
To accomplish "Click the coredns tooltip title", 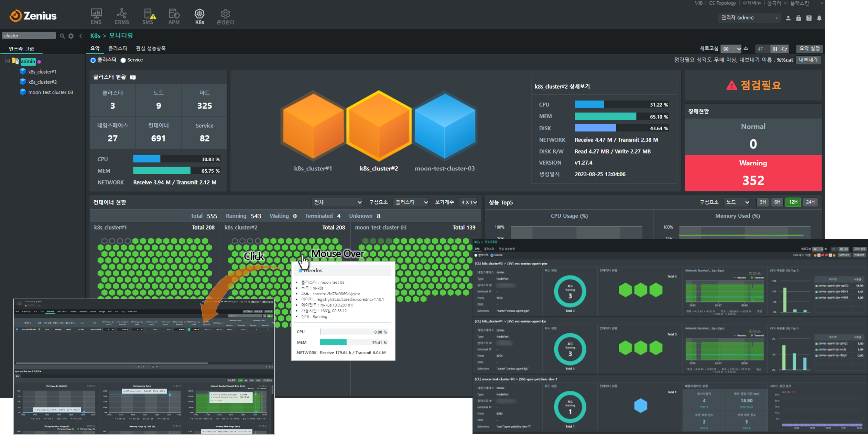I will tap(313, 270).
